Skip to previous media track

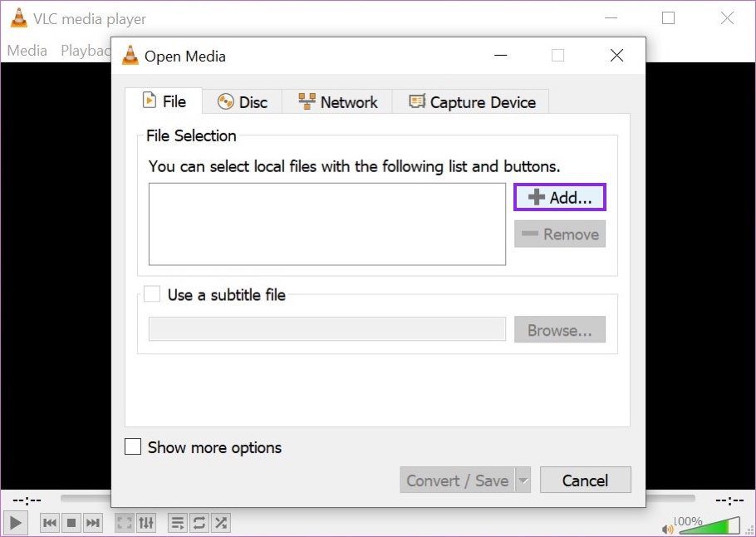tap(50, 523)
